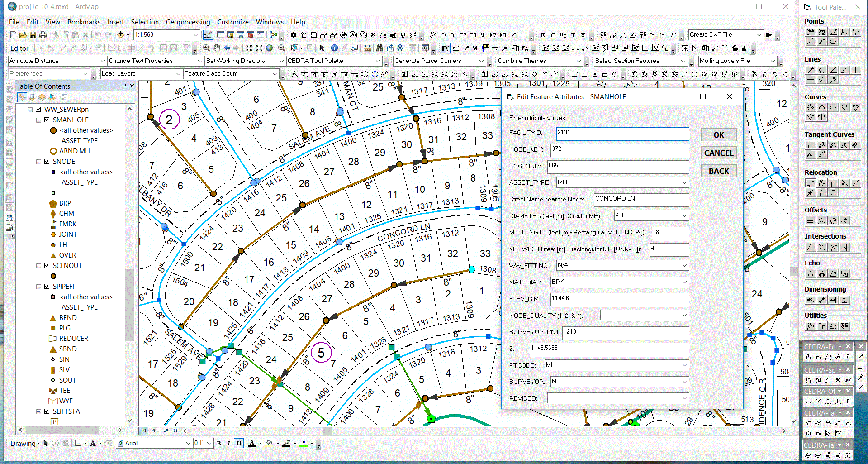Click the New Map File icon

pyautogui.click(x=13, y=35)
